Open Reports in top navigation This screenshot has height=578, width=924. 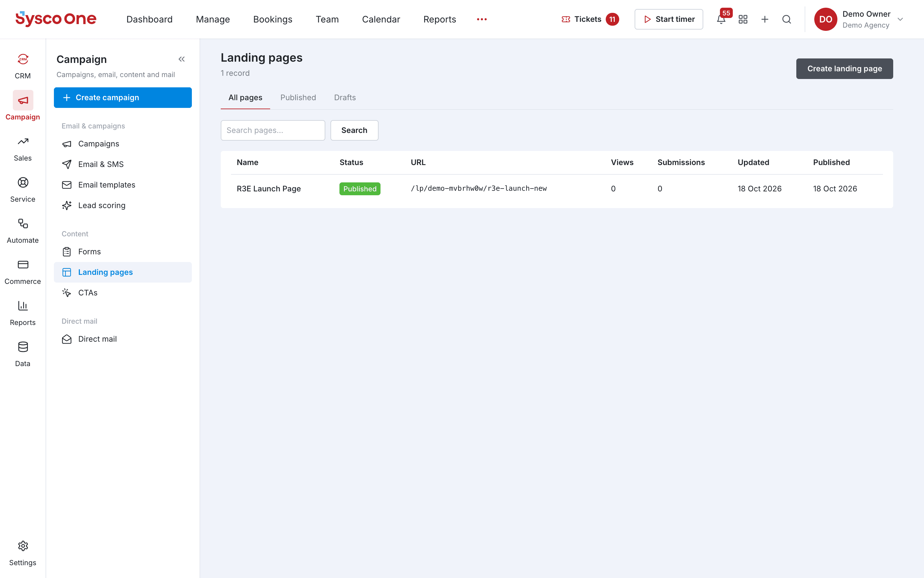tap(440, 19)
